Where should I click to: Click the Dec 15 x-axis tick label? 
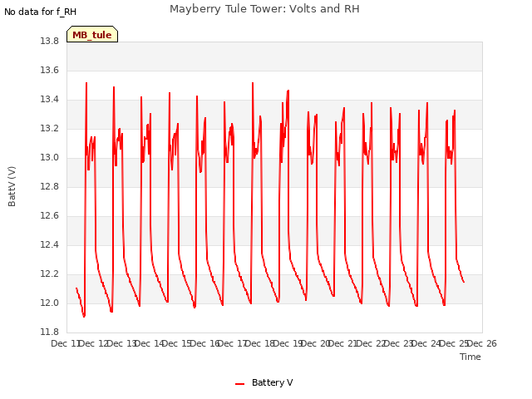tap(177, 343)
